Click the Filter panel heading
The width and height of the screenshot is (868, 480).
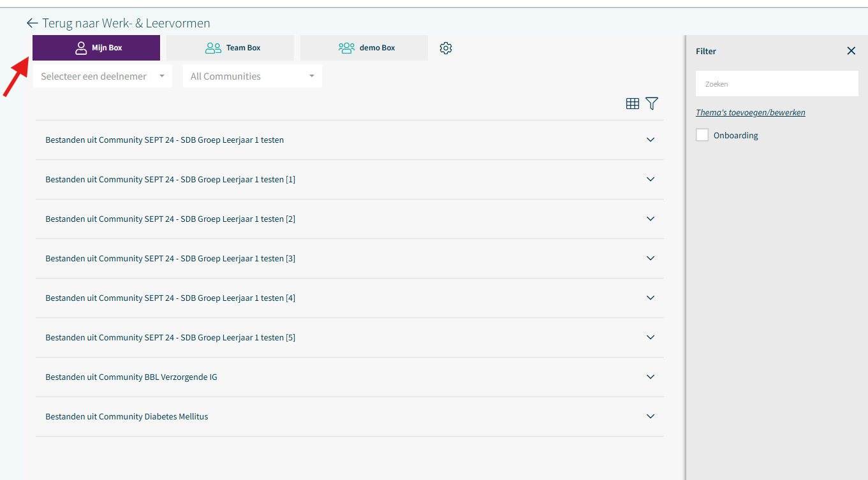click(706, 51)
